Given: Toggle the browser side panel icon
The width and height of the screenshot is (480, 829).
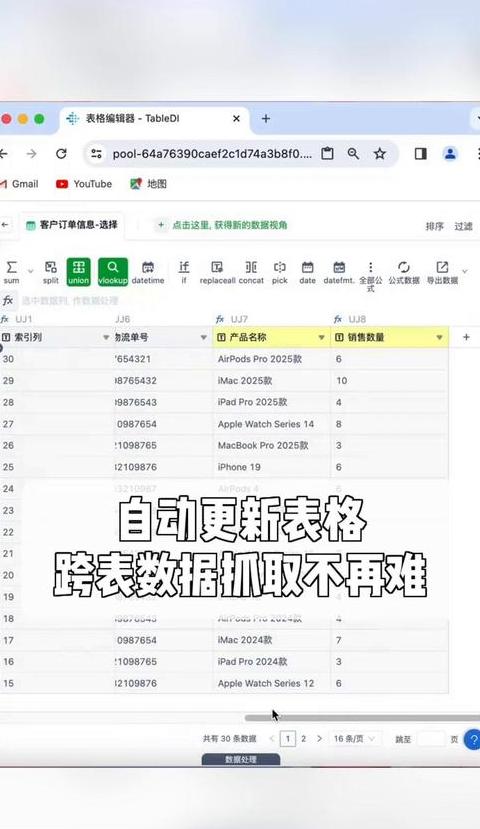Looking at the screenshot, I should [x=421, y=153].
